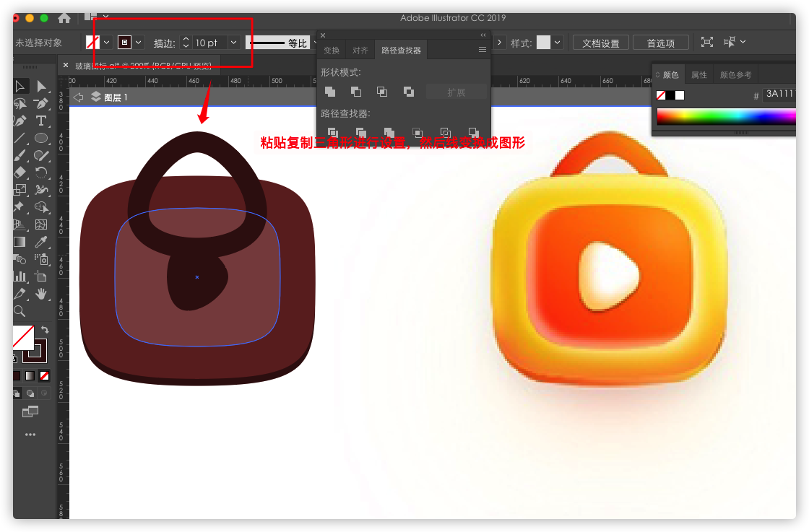This screenshot has height=532, width=809.
Task: Click the Divide pathfinder icon
Action: 333,133
